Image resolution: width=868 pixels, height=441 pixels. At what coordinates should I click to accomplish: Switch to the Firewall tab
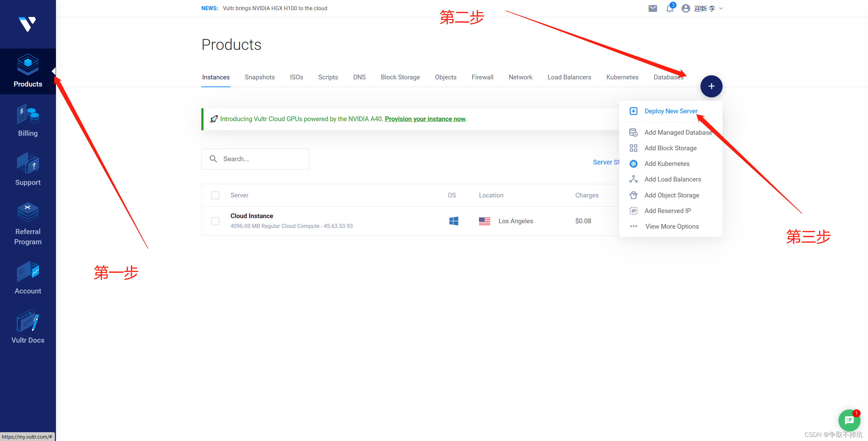[x=482, y=77]
